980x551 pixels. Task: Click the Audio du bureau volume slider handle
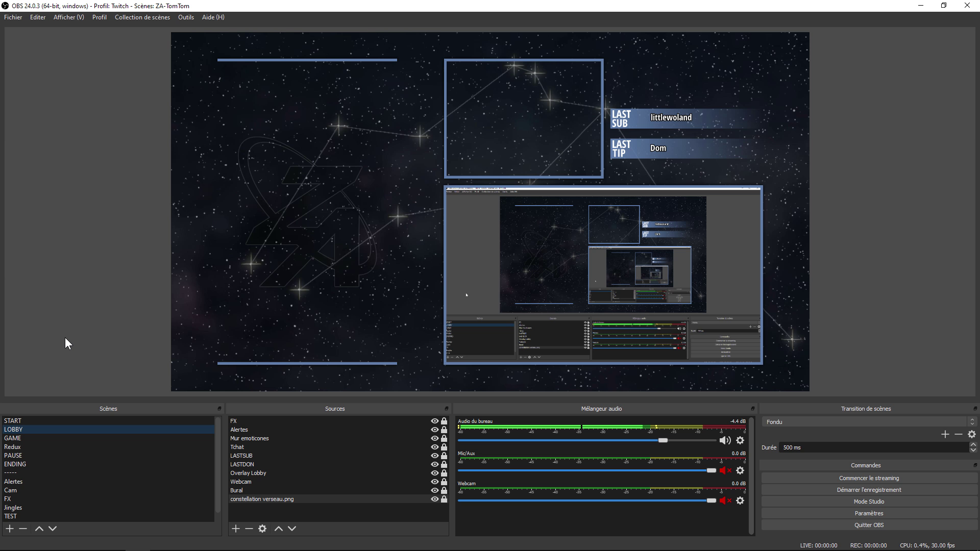663,440
